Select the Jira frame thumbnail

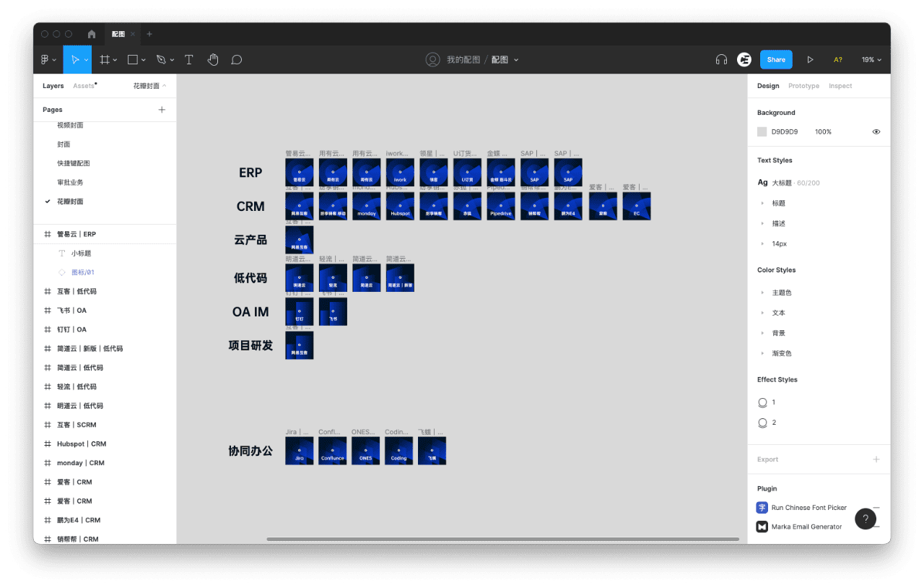point(300,451)
